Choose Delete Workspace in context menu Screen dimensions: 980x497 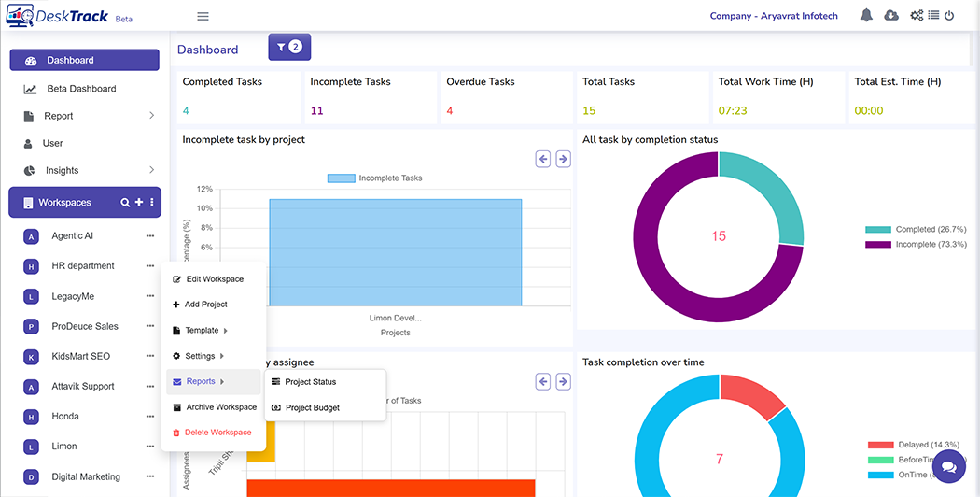pyautogui.click(x=218, y=432)
